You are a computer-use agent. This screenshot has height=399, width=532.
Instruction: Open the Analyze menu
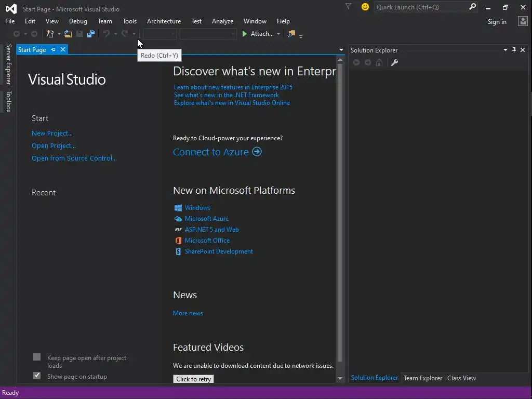[222, 21]
